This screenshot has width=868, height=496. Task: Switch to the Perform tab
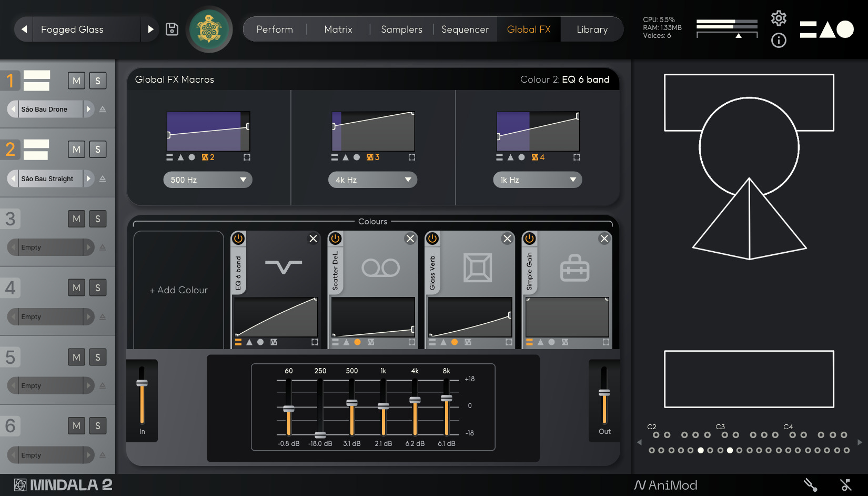click(x=275, y=29)
